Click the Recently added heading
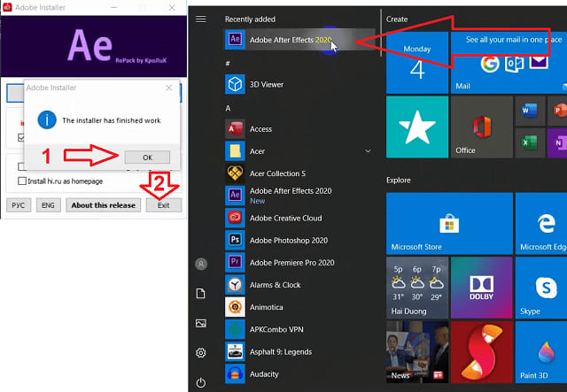Viewport: 567px width, 392px height. tap(250, 19)
